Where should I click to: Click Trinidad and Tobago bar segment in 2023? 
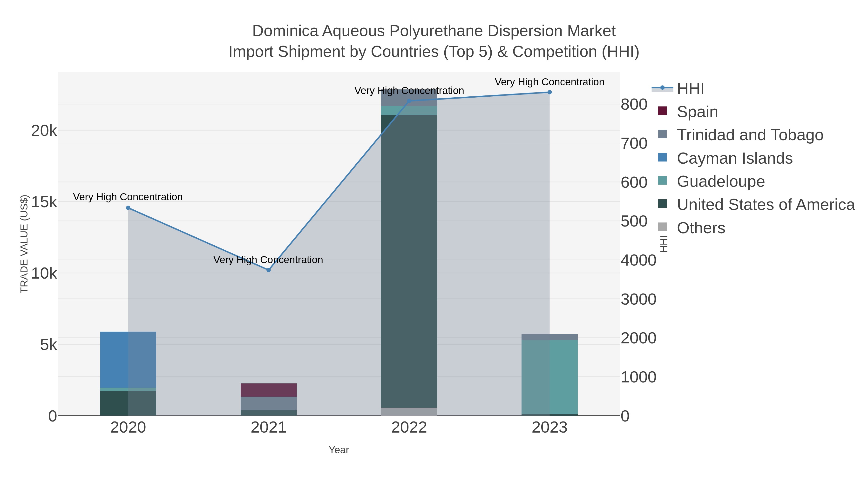(x=549, y=337)
